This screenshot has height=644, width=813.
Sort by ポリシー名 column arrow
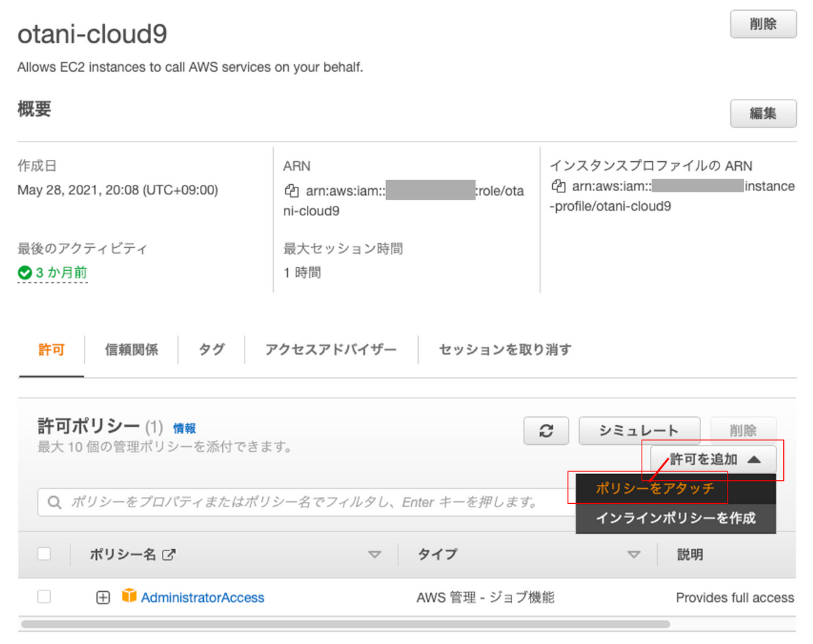coord(375,555)
